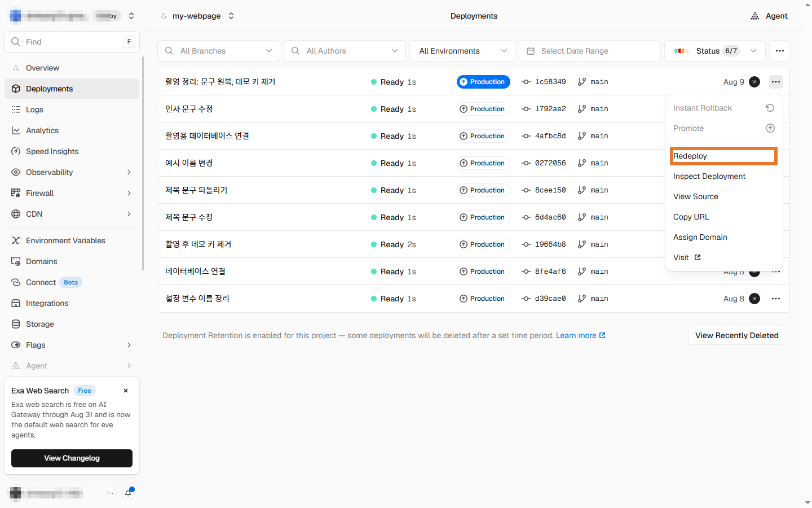Open Logs from the sidebar

(x=72, y=110)
